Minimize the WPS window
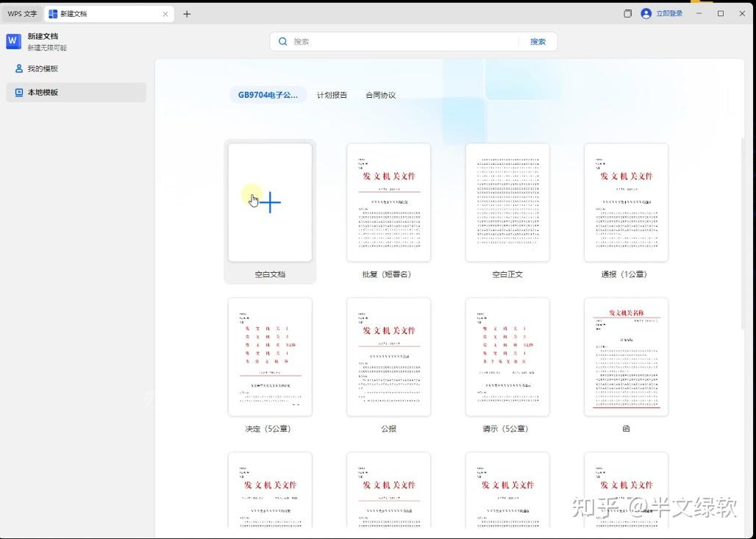 (x=699, y=13)
